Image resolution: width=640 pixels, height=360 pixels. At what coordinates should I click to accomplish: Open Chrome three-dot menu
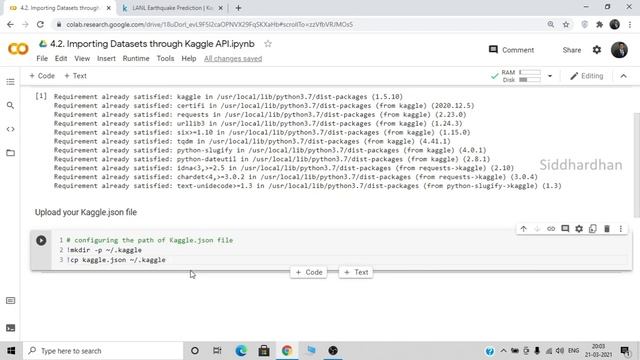click(x=630, y=24)
